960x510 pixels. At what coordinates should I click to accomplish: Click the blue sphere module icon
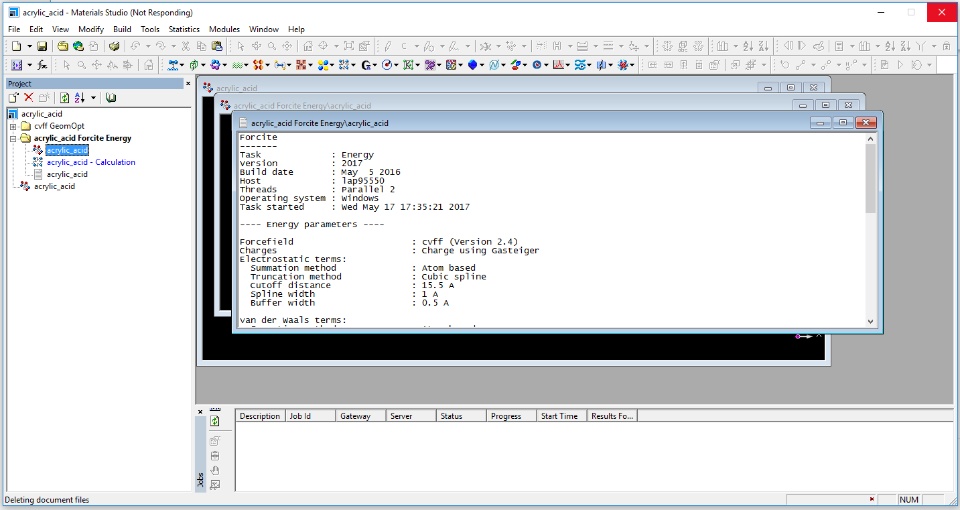click(x=472, y=65)
